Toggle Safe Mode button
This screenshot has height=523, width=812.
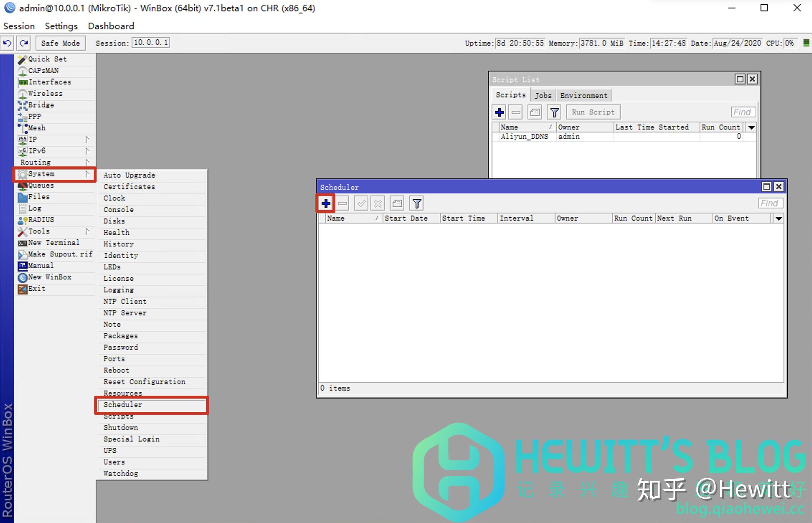click(x=60, y=43)
